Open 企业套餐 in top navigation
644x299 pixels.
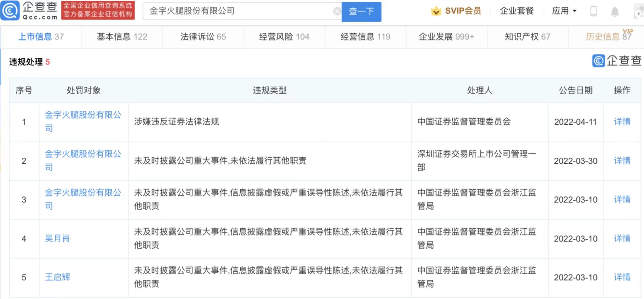pos(517,11)
